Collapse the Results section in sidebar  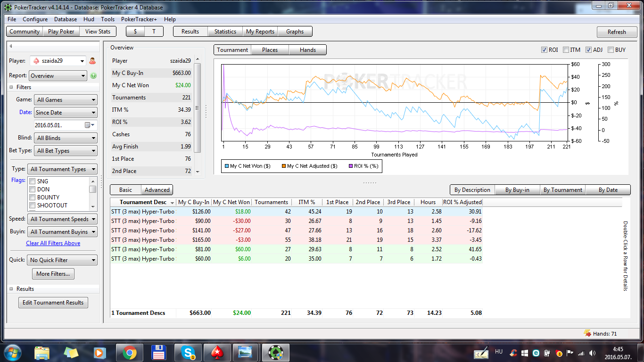11,289
